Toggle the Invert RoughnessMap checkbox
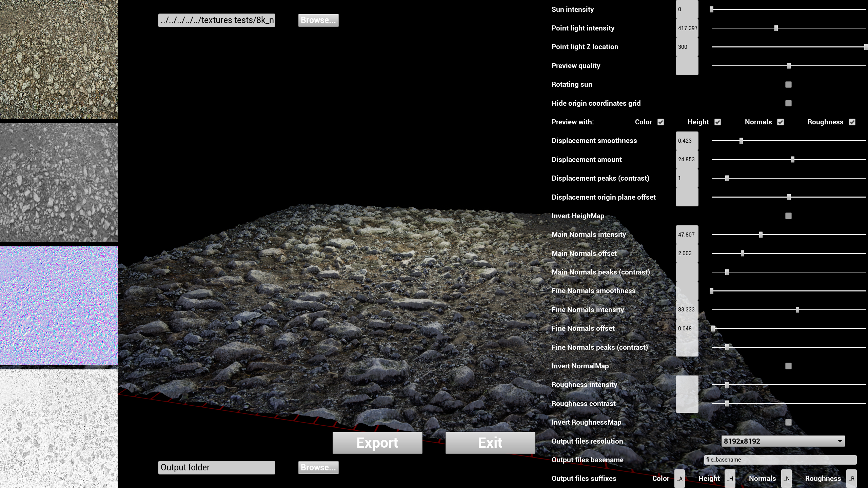Screen dimensions: 868x488 pyautogui.click(x=788, y=422)
